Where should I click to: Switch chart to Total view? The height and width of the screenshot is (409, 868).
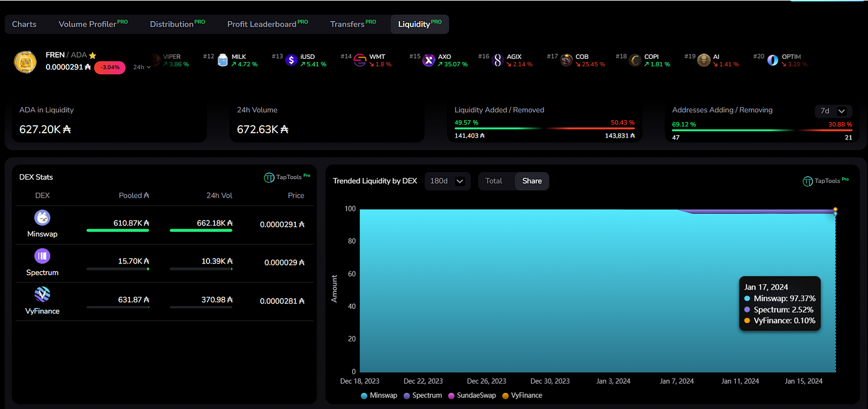click(494, 181)
